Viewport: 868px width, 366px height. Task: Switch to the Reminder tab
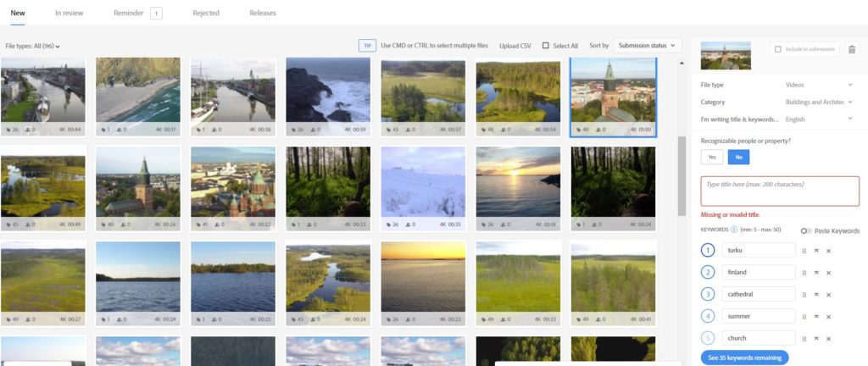point(129,13)
